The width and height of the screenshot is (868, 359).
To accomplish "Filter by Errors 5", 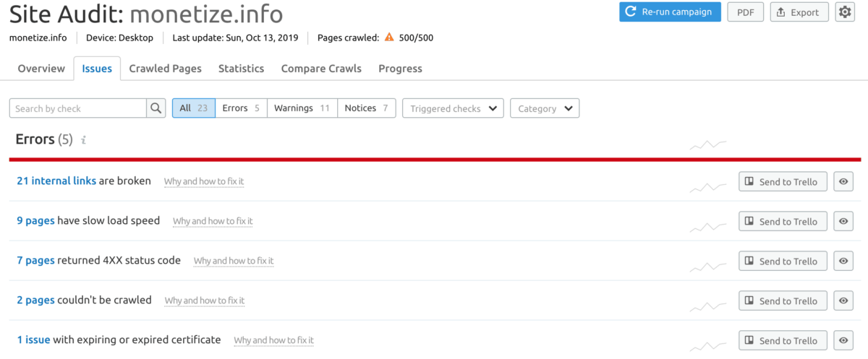I will [x=241, y=108].
